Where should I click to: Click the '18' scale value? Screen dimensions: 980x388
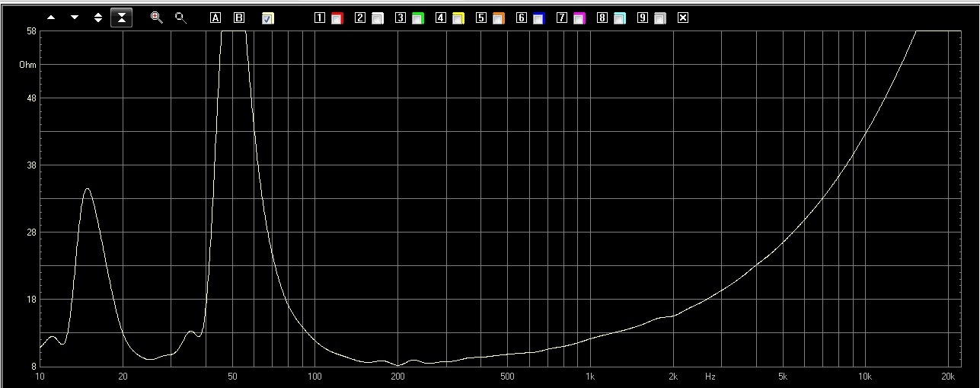point(31,300)
